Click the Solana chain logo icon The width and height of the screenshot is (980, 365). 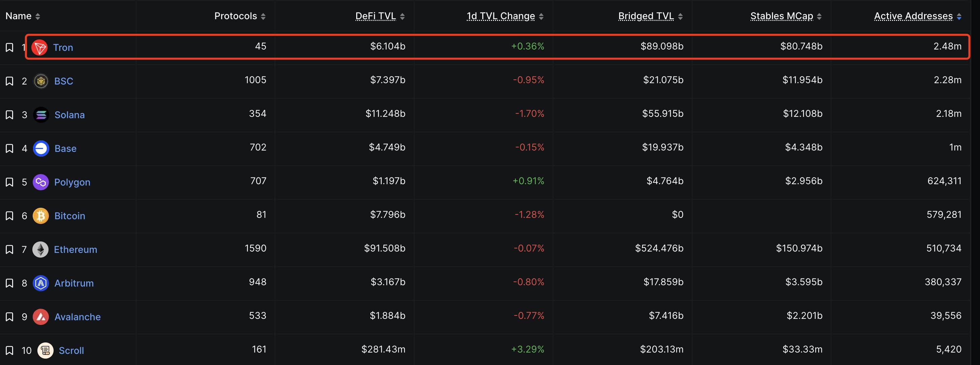tap(41, 115)
